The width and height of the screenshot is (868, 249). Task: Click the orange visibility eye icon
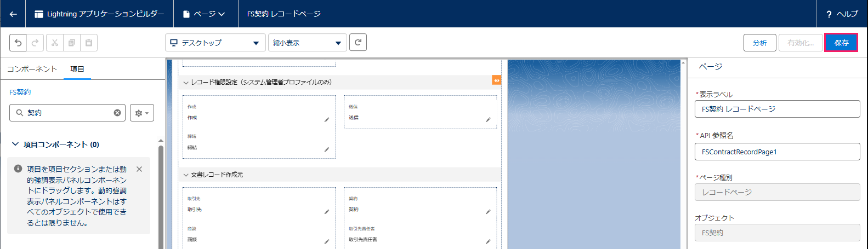(x=497, y=80)
